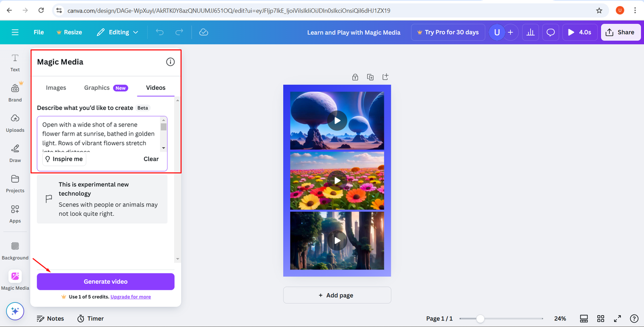Open the Share button
The width and height of the screenshot is (644, 327).
point(620,32)
